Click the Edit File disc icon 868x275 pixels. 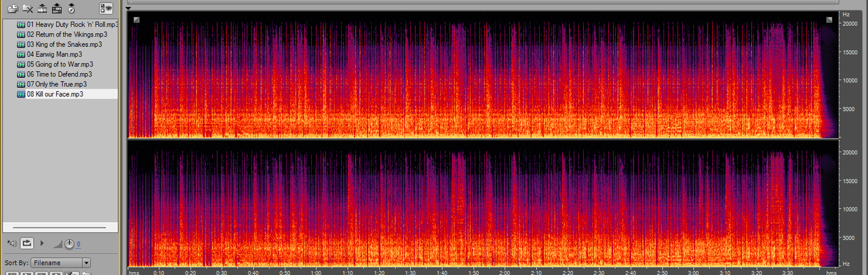pyautogui.click(x=71, y=9)
